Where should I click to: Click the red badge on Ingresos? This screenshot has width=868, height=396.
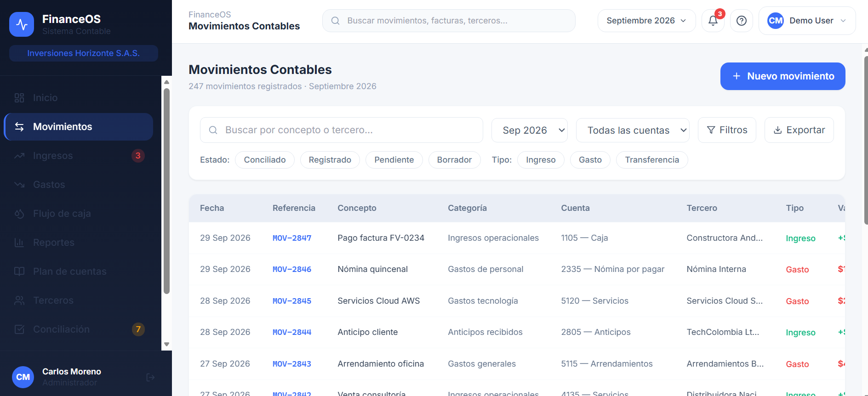(138, 156)
